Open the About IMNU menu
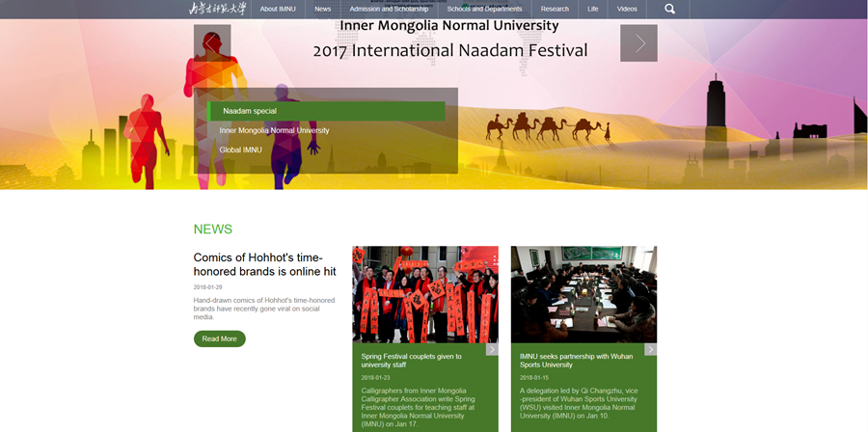 tap(278, 9)
